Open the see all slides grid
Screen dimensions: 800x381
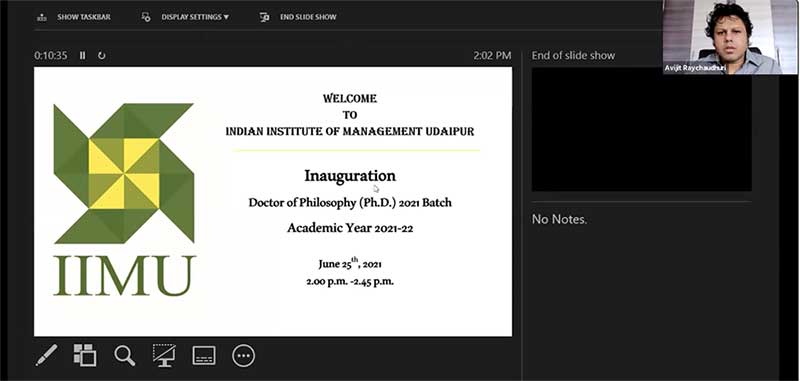tap(85, 355)
